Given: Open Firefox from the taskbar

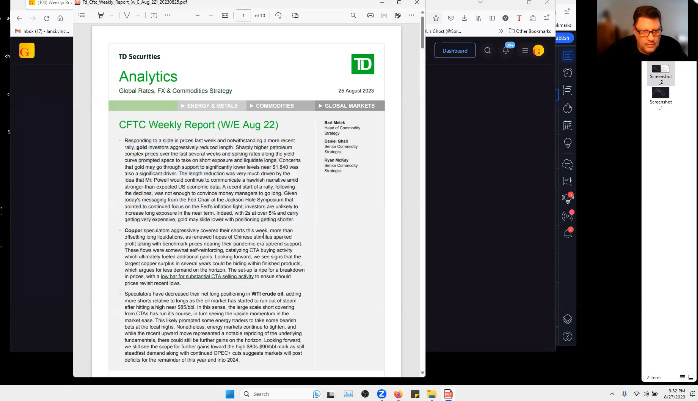Looking at the screenshot, I should pyautogui.click(x=398, y=394).
